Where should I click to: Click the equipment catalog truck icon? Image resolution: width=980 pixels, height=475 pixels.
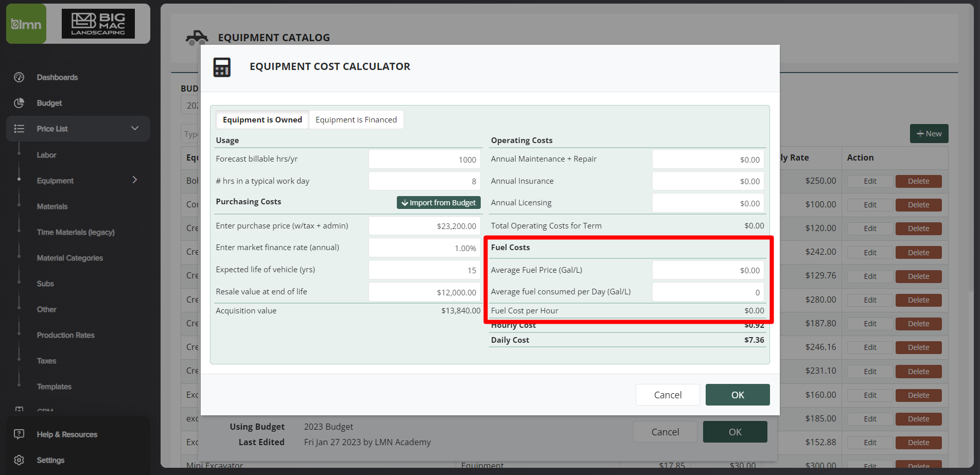tap(197, 38)
